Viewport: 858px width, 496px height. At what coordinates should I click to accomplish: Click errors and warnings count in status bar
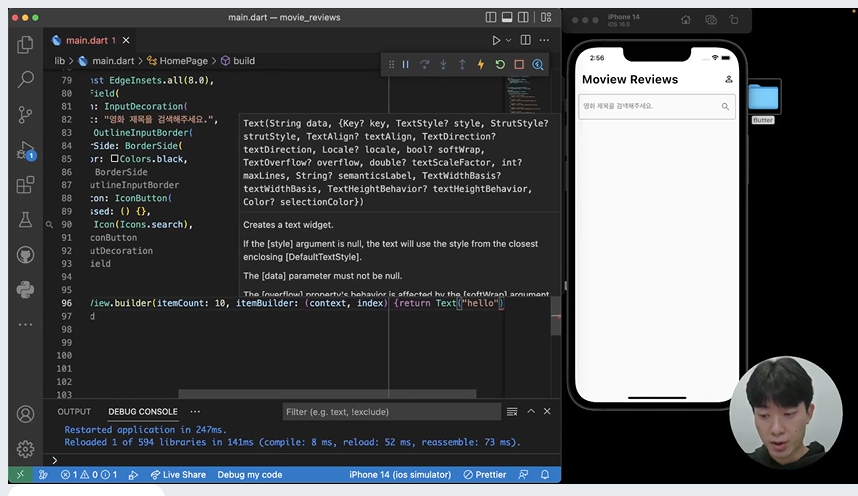(89, 475)
